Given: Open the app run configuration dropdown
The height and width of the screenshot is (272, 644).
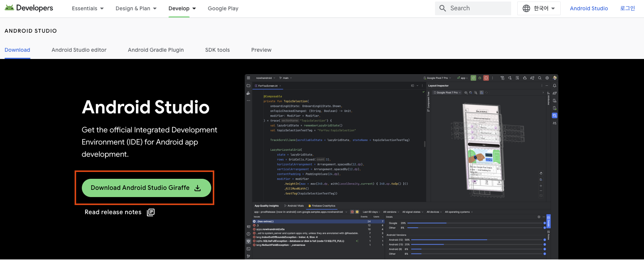Looking at the screenshot, I should tap(462, 78).
